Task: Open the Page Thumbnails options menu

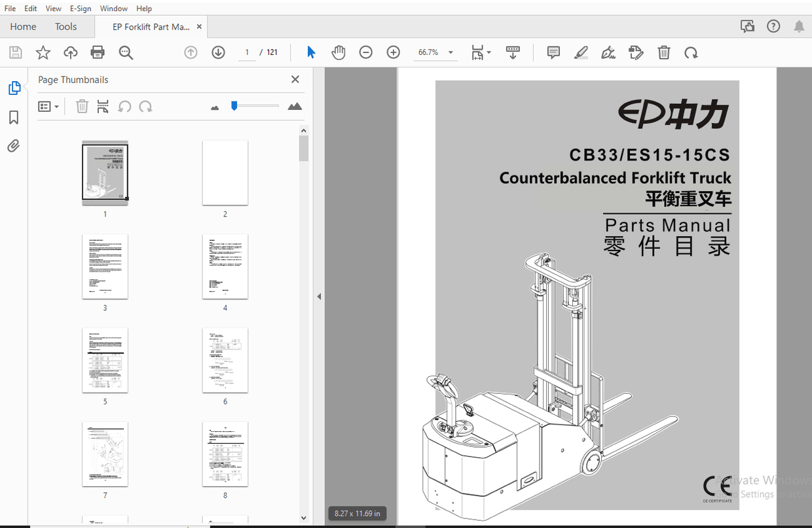Action: pyautogui.click(x=48, y=106)
